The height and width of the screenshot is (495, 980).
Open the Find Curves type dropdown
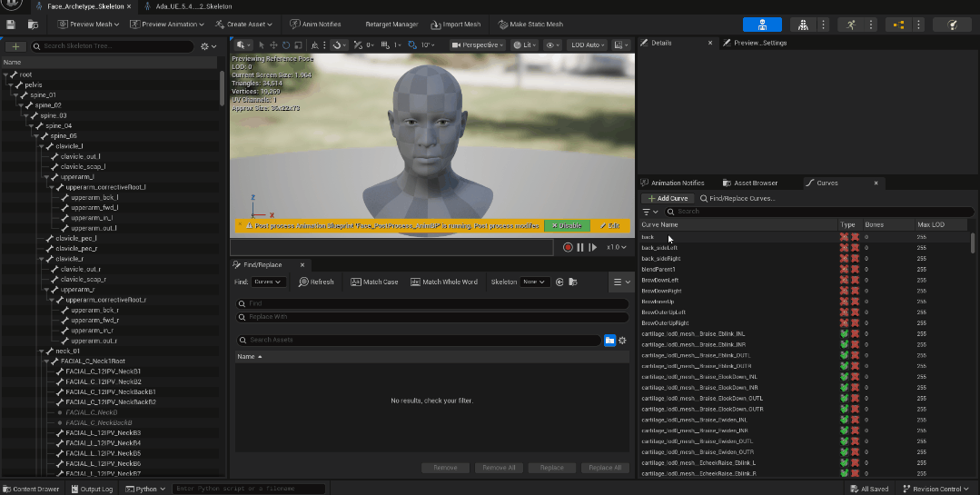pos(270,282)
